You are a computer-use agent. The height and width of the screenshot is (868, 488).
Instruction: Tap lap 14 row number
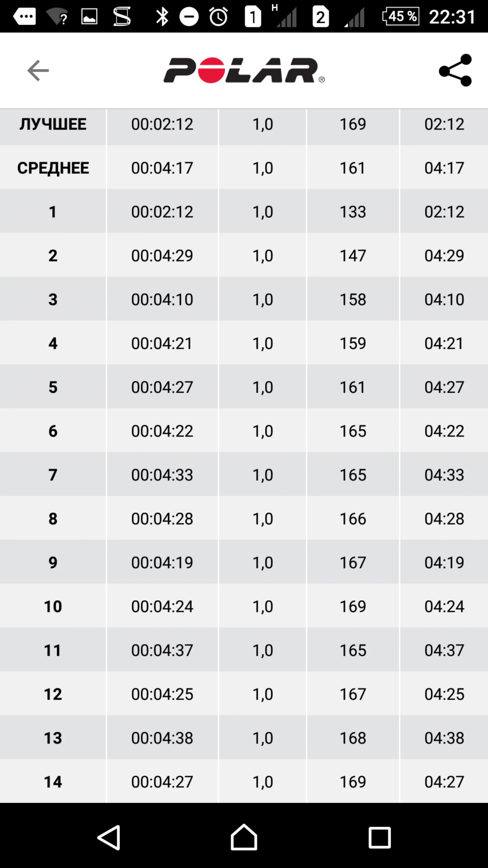[53, 782]
